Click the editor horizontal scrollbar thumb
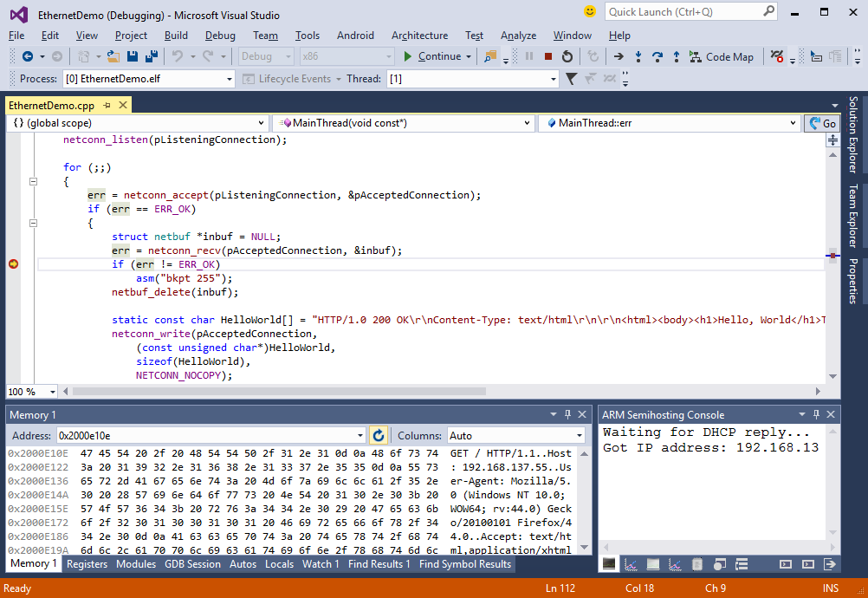 tap(279, 392)
